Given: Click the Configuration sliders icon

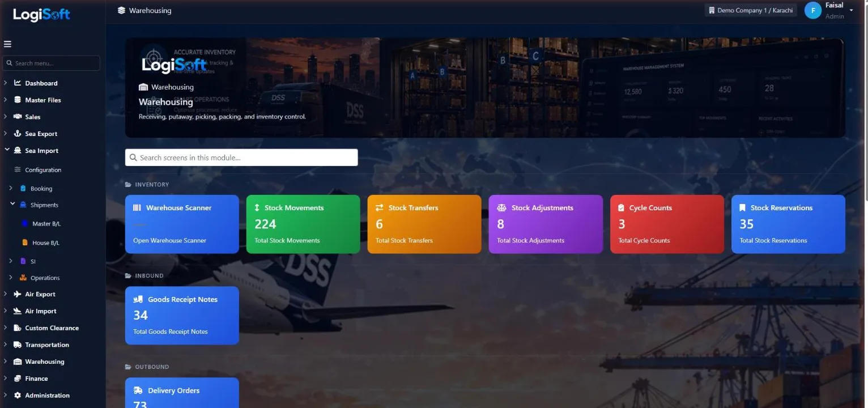Looking at the screenshot, I should (x=18, y=169).
